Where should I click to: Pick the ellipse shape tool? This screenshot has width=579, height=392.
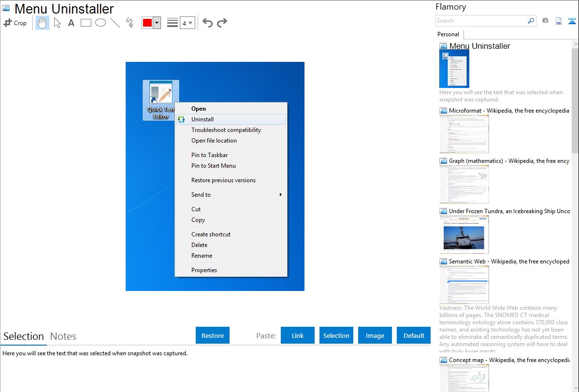101,23
